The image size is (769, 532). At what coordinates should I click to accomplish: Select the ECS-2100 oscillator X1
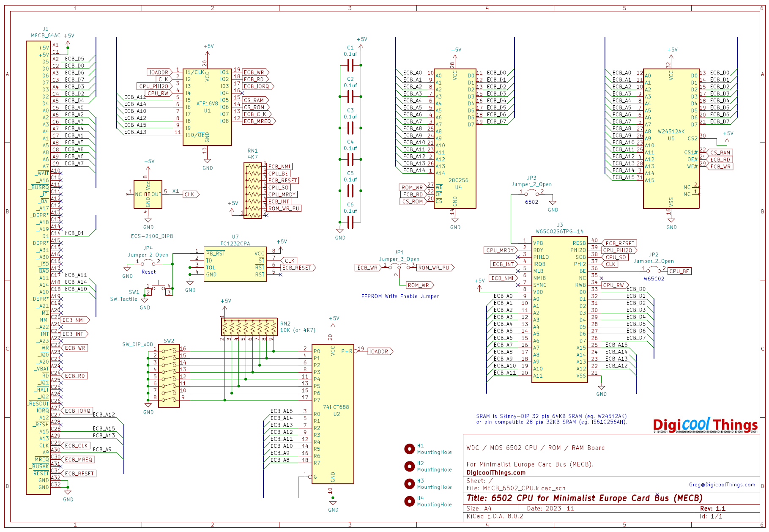pyautogui.click(x=149, y=194)
